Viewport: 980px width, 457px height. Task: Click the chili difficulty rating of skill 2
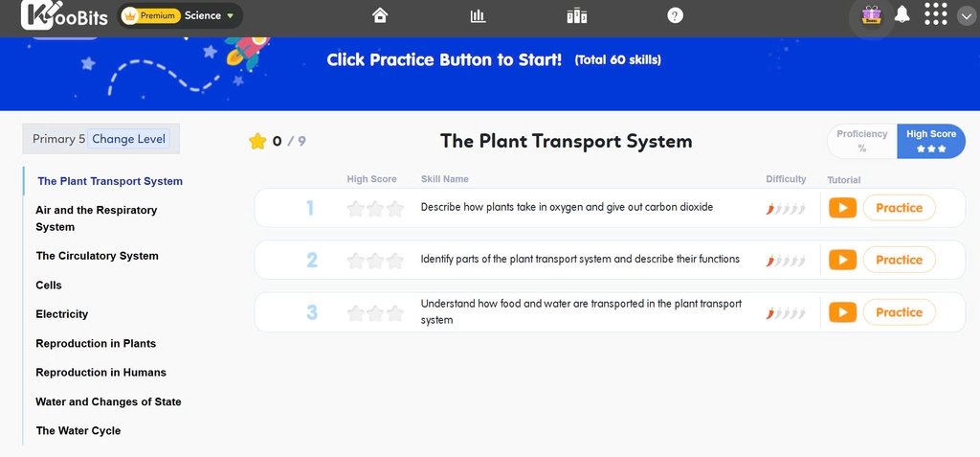(786, 261)
